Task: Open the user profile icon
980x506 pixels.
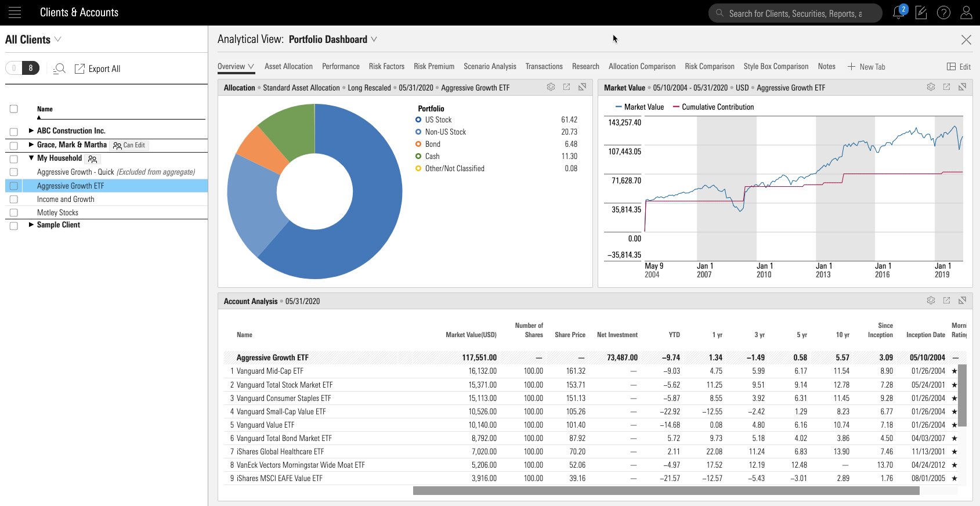Action: [x=966, y=12]
